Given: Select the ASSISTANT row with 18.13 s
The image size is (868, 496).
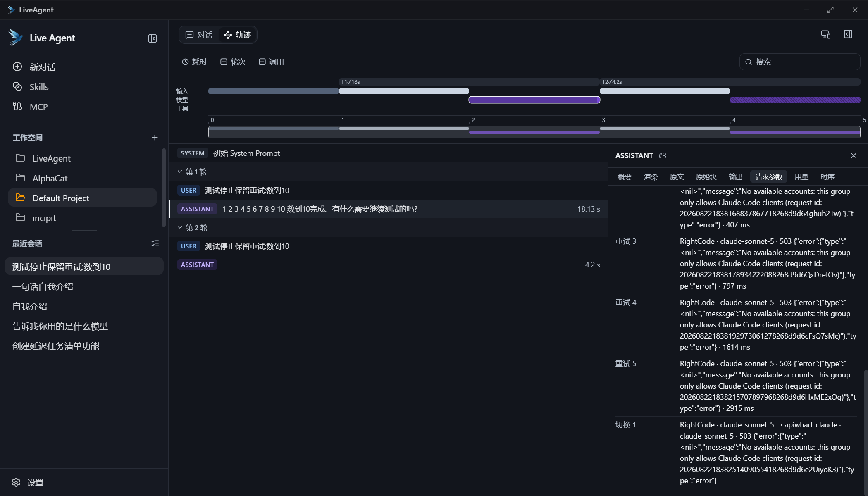Looking at the screenshot, I should 389,209.
